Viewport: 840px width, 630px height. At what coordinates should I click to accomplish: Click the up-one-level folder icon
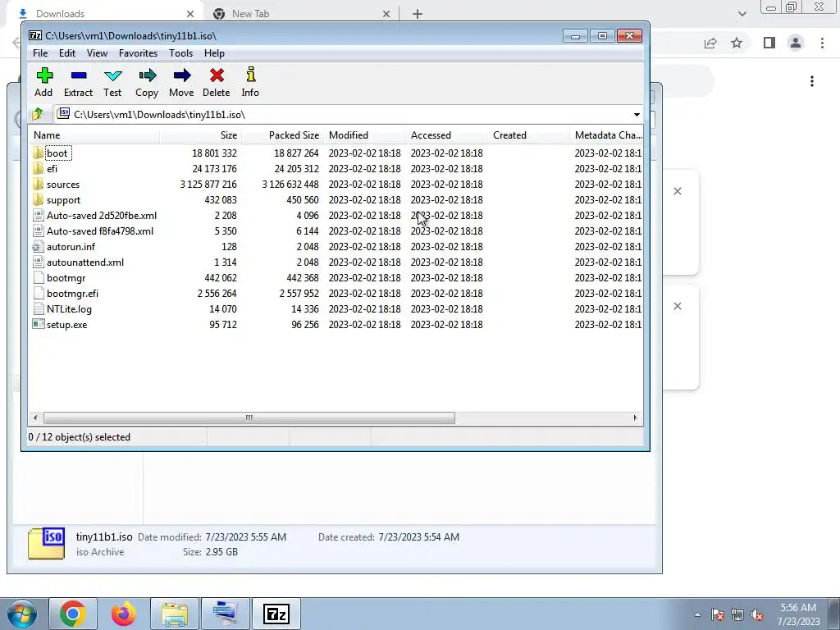[38, 114]
